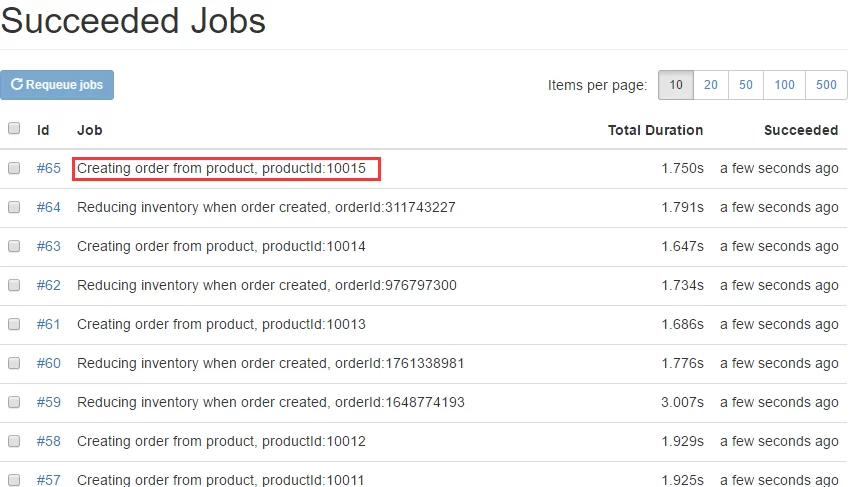This screenshot has width=850, height=487.
Task: Open the job #63 link
Action: tap(49, 246)
